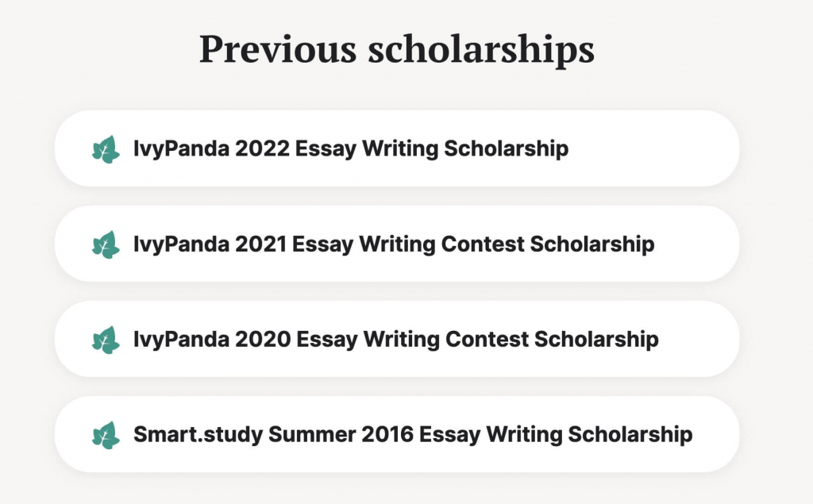
Task: Select the IvyPanda 2022 scholarship card
Action: (x=395, y=148)
